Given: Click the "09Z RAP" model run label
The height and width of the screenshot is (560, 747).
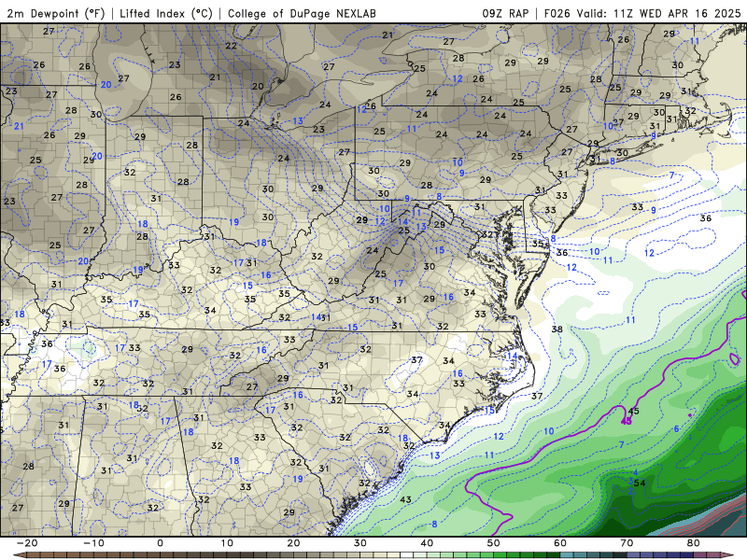Looking at the screenshot, I should [x=505, y=13].
